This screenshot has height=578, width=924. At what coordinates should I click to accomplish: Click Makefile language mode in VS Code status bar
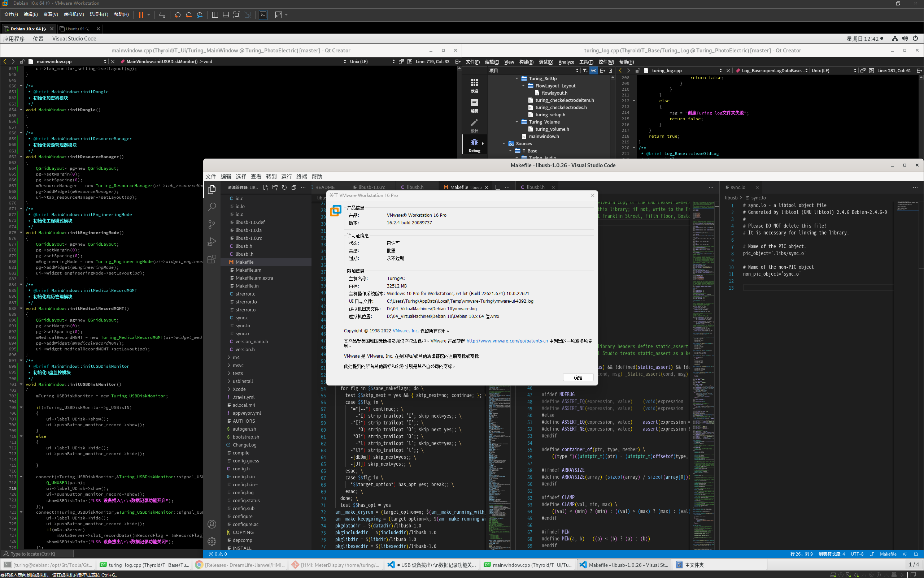point(888,554)
